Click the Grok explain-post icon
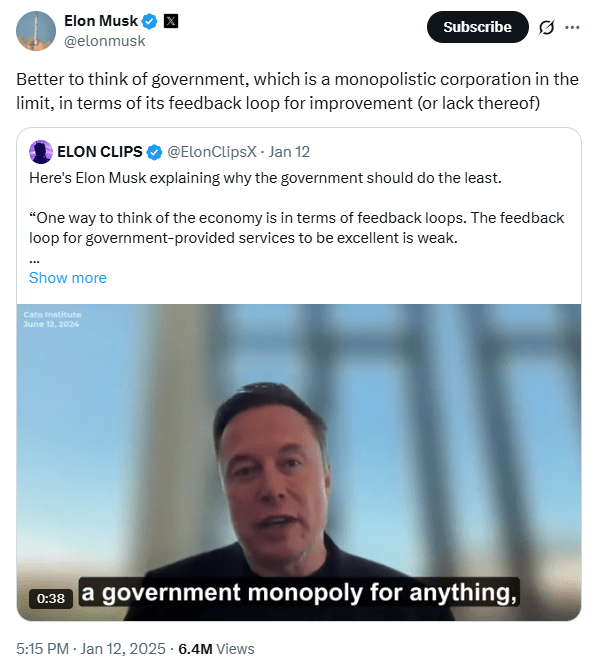This screenshot has height=664, width=594. 546,28
